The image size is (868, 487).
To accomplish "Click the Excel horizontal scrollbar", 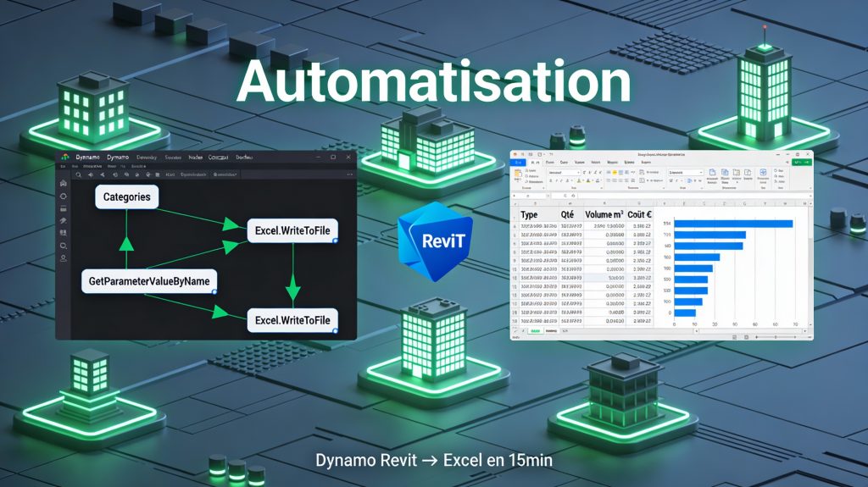I will click(751, 331).
